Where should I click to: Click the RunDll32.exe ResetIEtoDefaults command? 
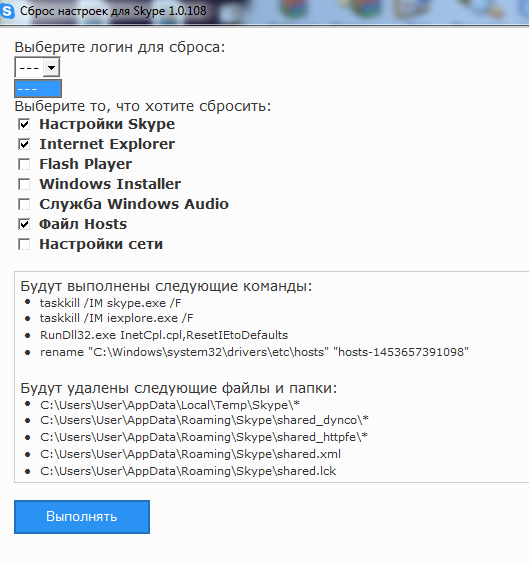164,335
